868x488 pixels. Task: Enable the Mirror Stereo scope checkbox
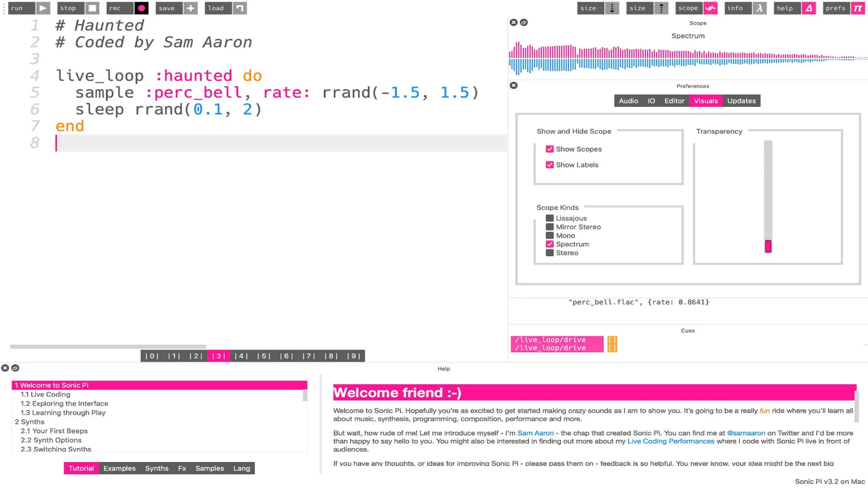click(550, 227)
